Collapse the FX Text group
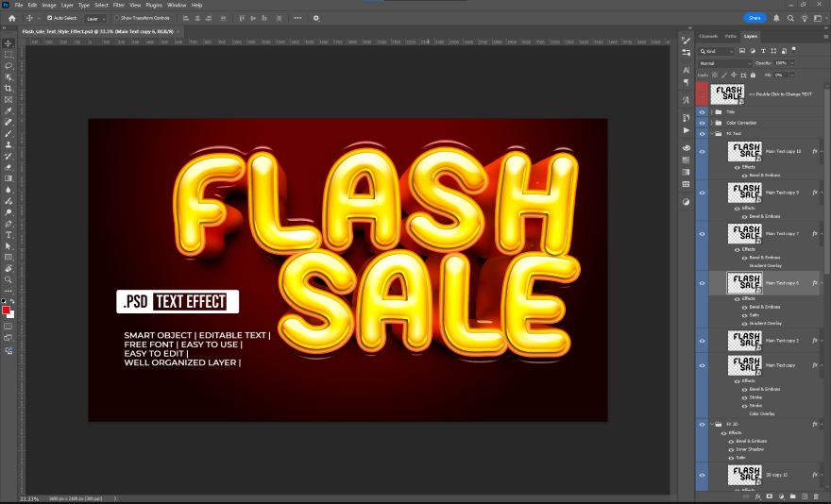This screenshot has height=504, width=831. tap(712, 134)
